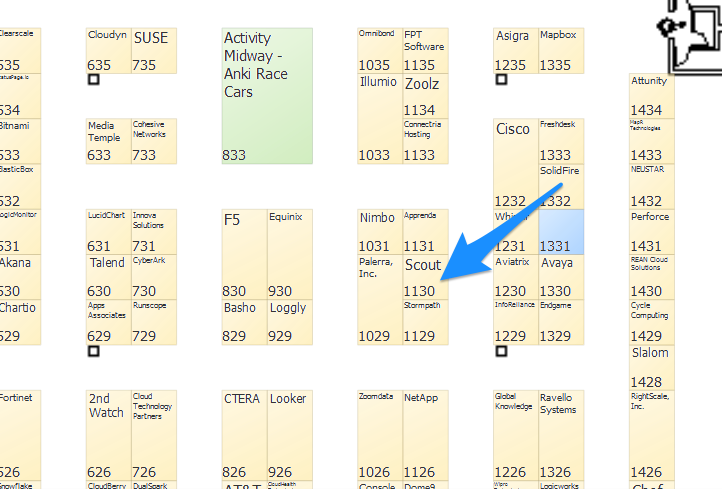Select the Zoomdata booth 1026

coord(380,436)
